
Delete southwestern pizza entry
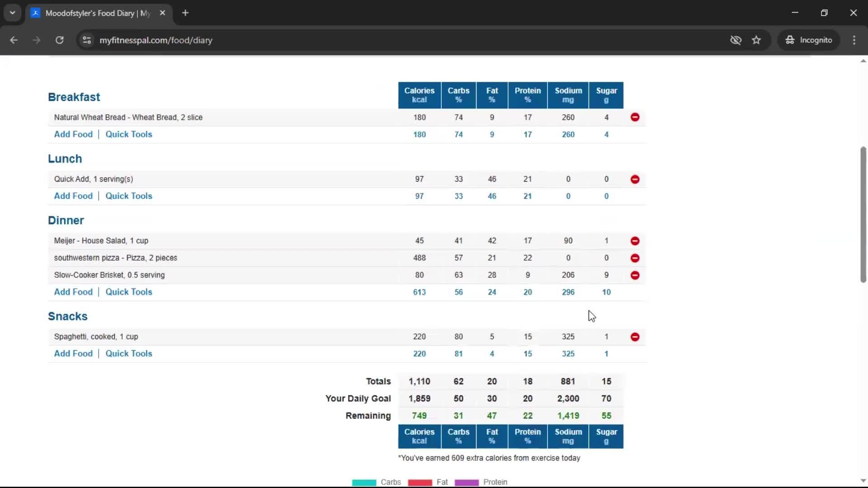tap(635, 258)
